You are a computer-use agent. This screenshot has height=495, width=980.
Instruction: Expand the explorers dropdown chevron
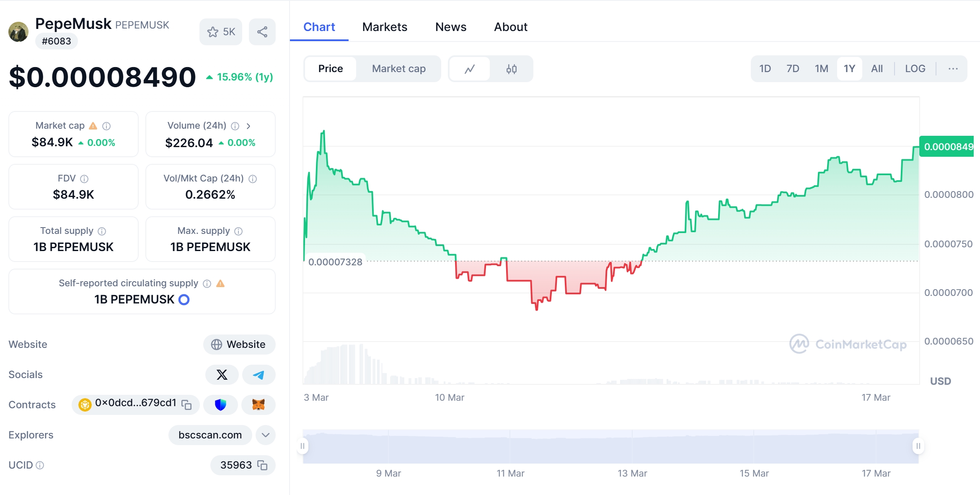[x=265, y=435]
